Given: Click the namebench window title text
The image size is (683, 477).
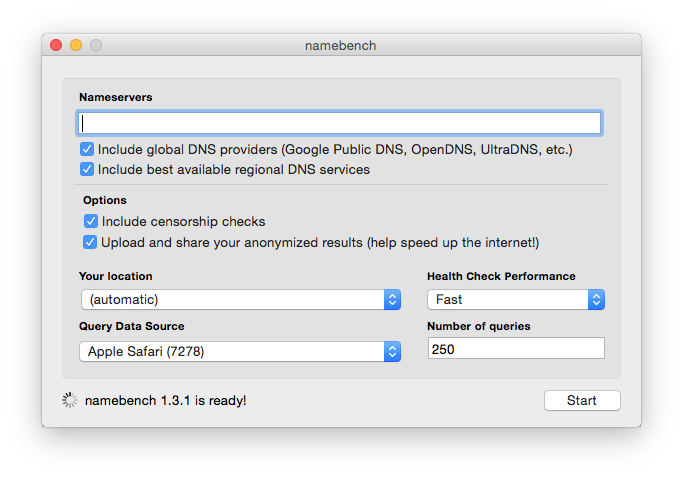Looking at the screenshot, I should [341, 45].
